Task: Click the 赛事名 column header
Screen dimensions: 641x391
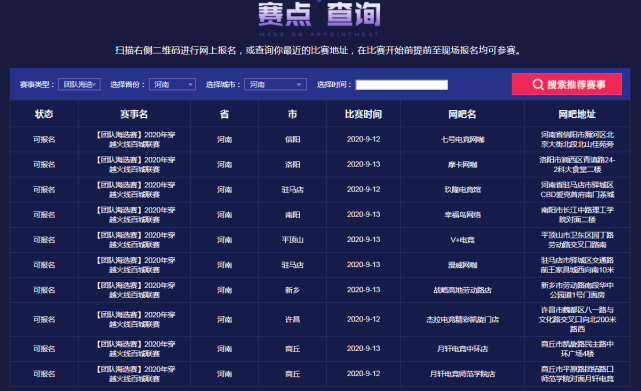Action: (x=134, y=114)
